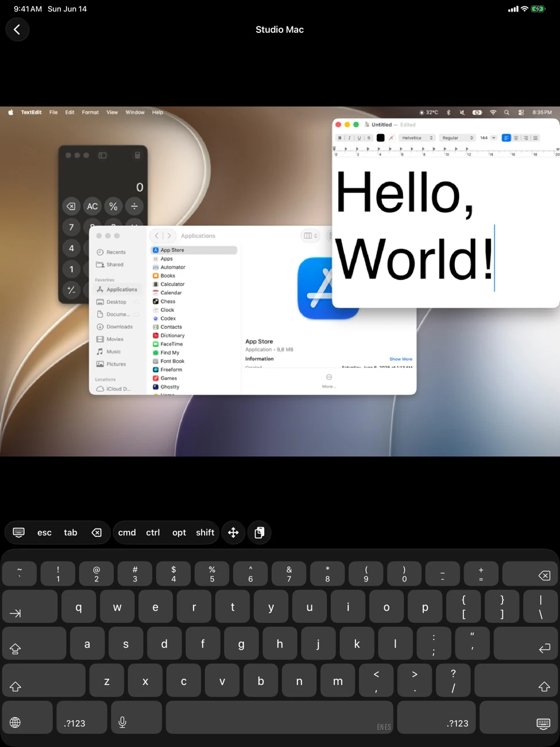Tap the move arrows icon
Viewport: 560px width, 747px height.
click(233, 533)
